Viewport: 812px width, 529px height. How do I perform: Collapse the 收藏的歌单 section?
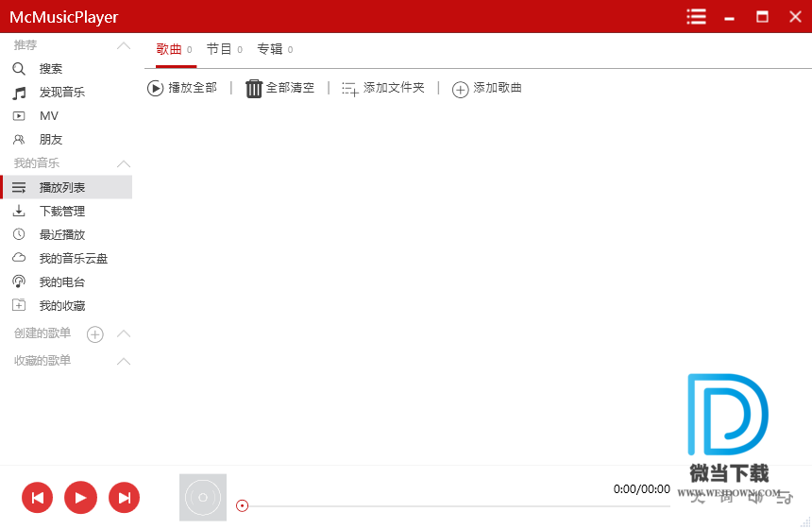[124, 361]
